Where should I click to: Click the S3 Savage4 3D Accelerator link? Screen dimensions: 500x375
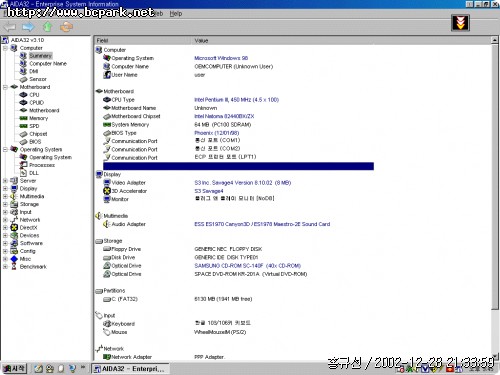(209, 191)
